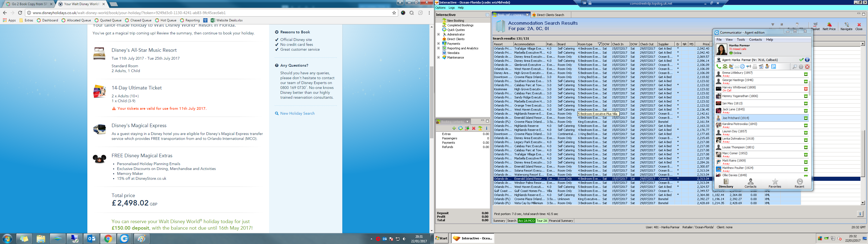This screenshot has width=868, height=244.
Task: Switch to the Financial Summary tab
Action: (x=561, y=221)
